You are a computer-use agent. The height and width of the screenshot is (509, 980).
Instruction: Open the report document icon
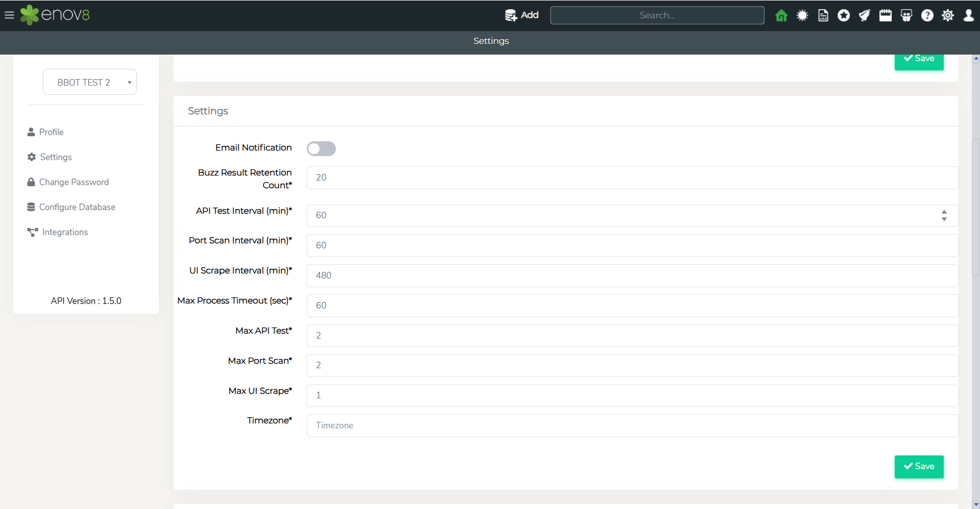(823, 15)
